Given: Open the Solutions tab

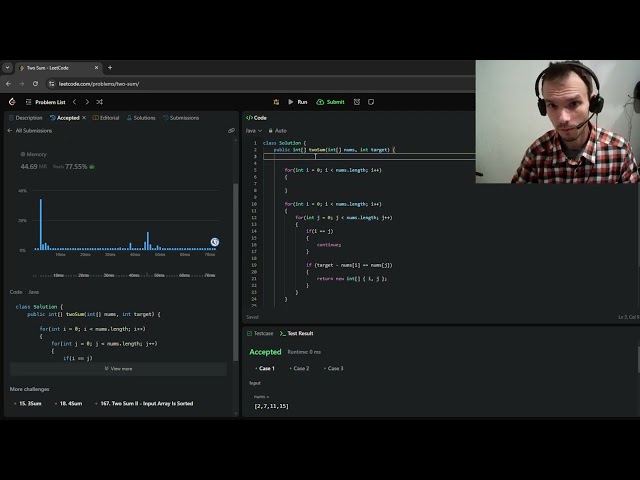Looking at the screenshot, I should [141, 118].
